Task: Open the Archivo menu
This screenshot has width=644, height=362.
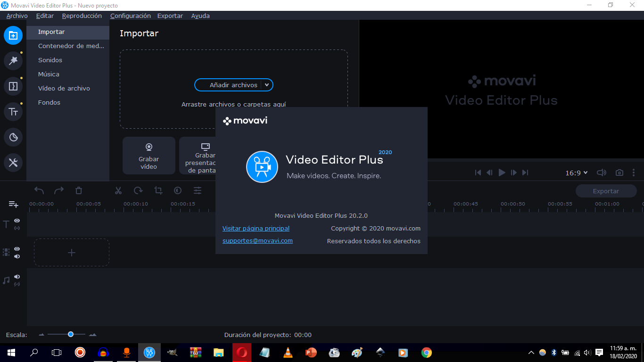Action: [17, 16]
